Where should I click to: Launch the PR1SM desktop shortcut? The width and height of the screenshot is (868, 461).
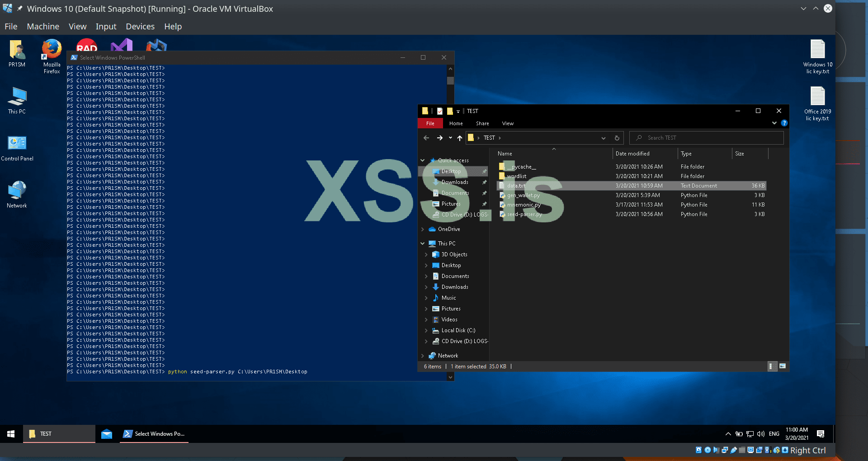coord(17,53)
